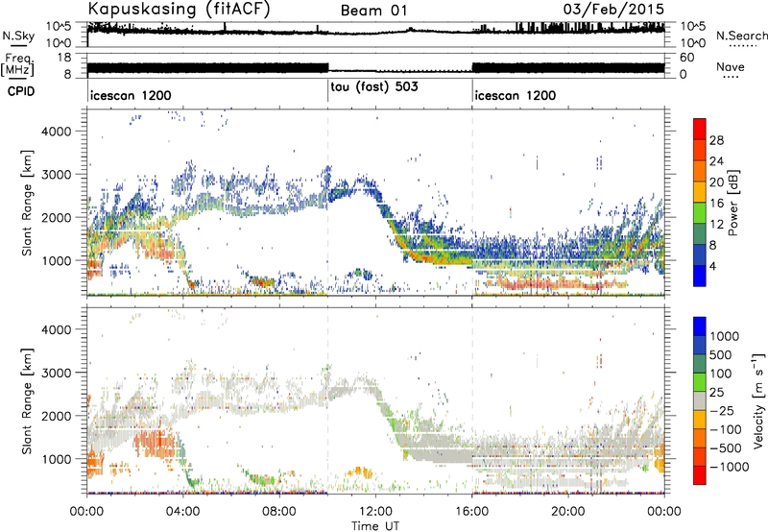Click the icescan 1200 label starting at 00:00
The width and height of the screenshot is (768, 532).
point(131,95)
